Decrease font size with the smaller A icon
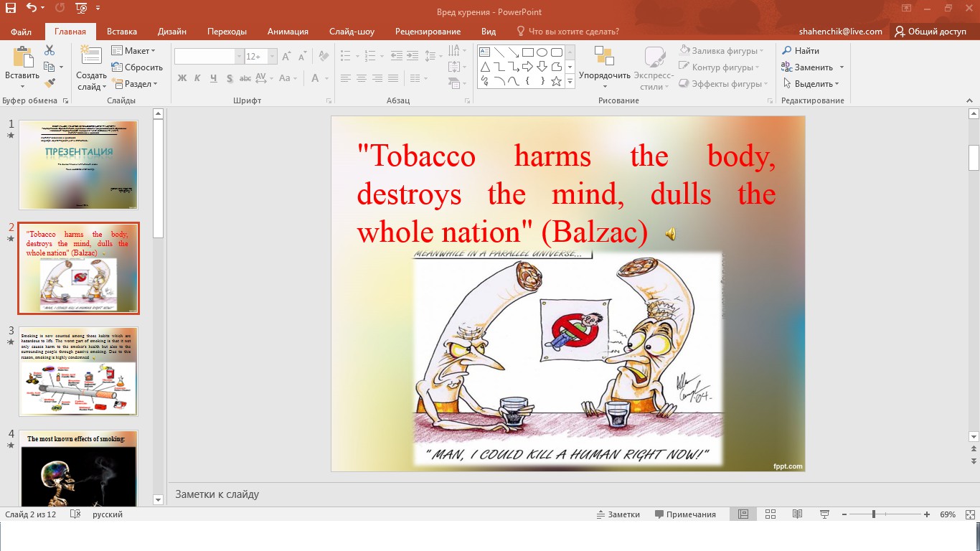The height and width of the screenshot is (551, 980). tap(301, 56)
